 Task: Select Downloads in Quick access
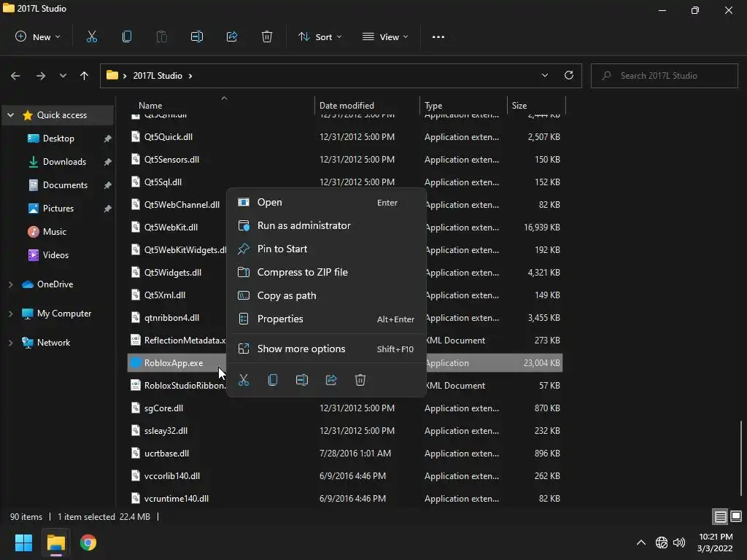58,162
